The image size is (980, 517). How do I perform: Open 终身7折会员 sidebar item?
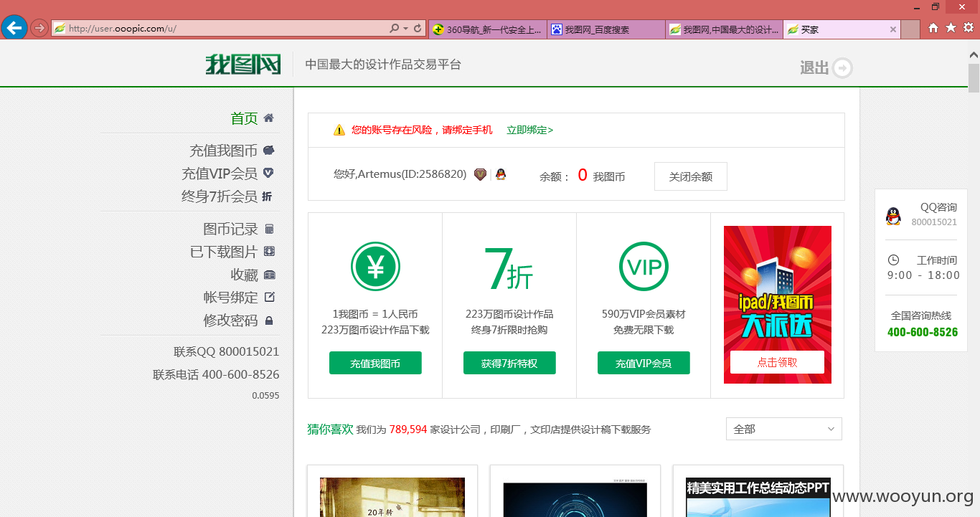tap(220, 196)
